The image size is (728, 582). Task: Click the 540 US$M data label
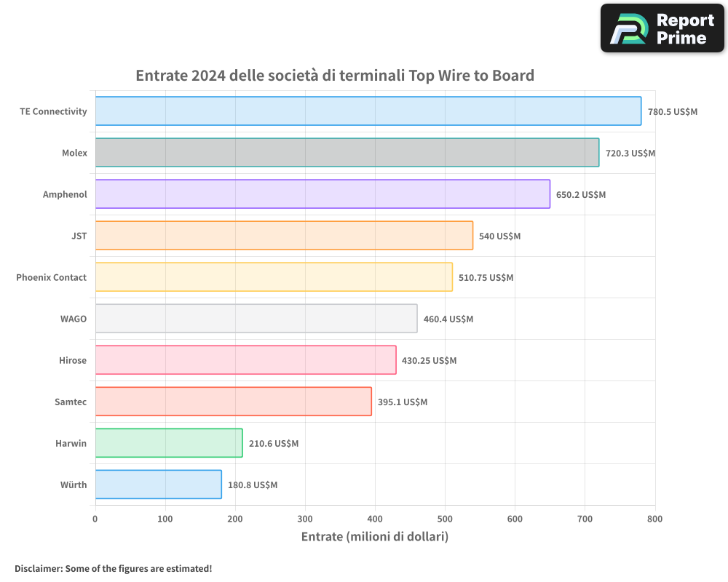499,236
